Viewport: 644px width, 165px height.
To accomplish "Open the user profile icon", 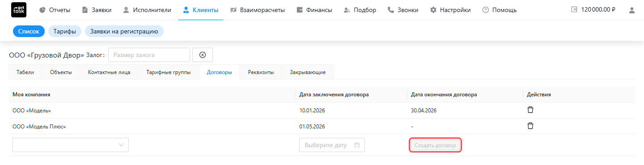I will [632, 10].
